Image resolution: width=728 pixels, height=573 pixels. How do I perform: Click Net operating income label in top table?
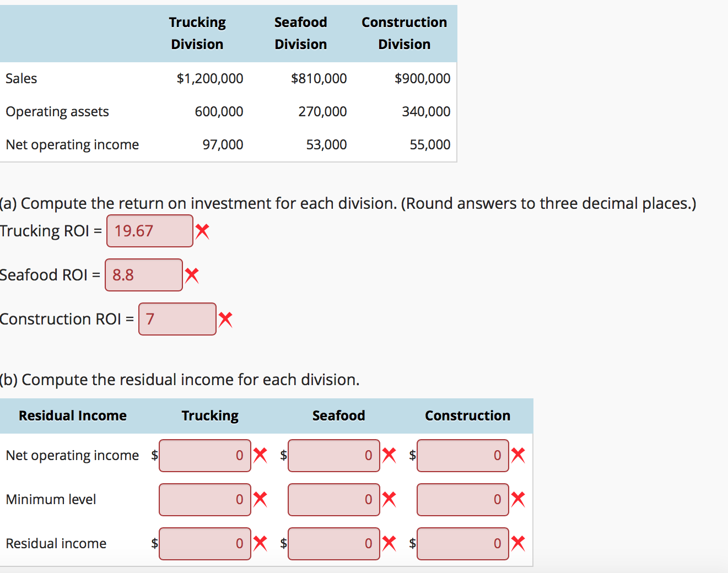click(x=72, y=145)
